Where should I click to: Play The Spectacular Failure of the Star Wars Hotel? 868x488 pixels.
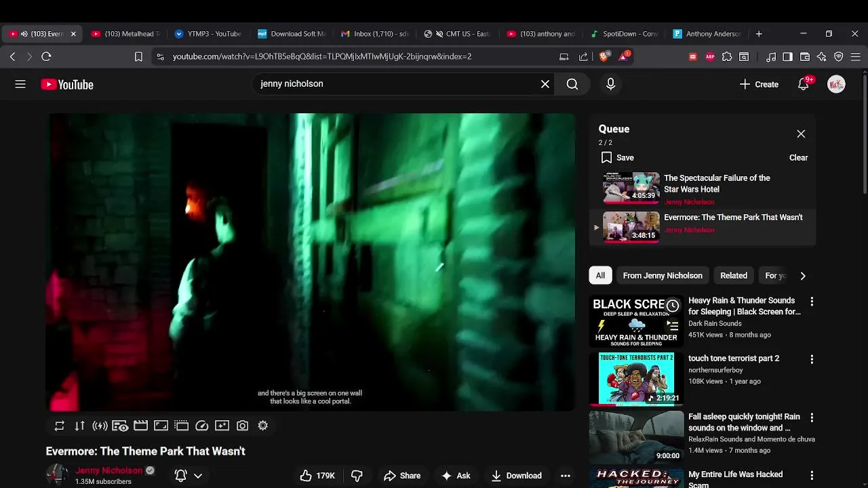coord(717,184)
